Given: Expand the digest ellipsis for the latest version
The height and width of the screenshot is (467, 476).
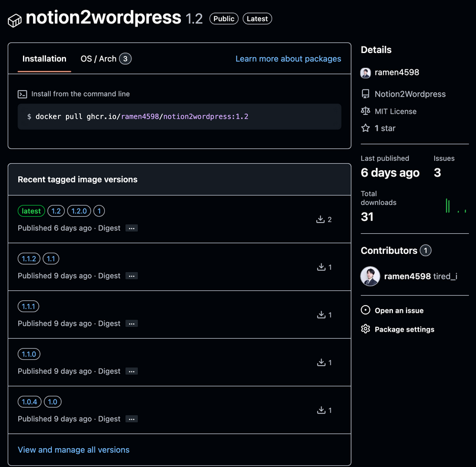Looking at the screenshot, I should tap(131, 228).
